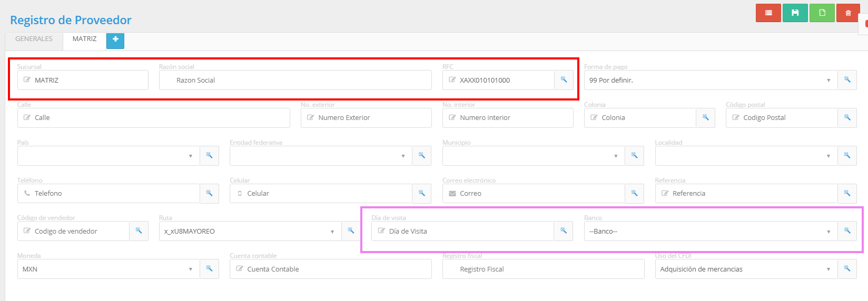Focus the Registro Fiscal input field
868x301 pixels.
click(544, 269)
